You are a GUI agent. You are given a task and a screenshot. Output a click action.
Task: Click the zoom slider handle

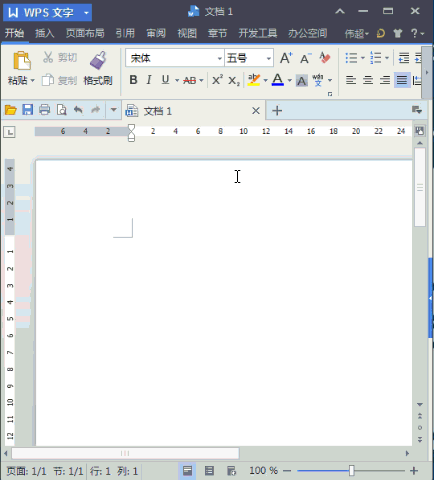351,471
